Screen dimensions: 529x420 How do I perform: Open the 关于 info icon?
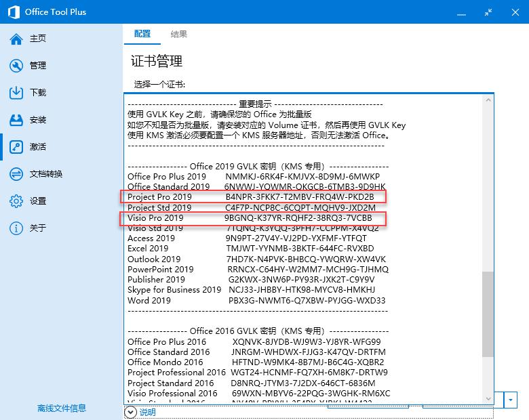(16, 228)
